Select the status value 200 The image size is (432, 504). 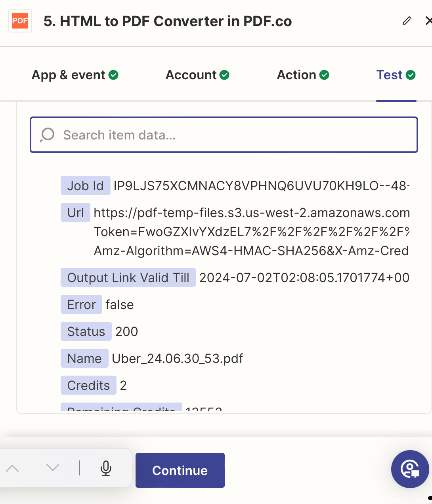click(126, 331)
